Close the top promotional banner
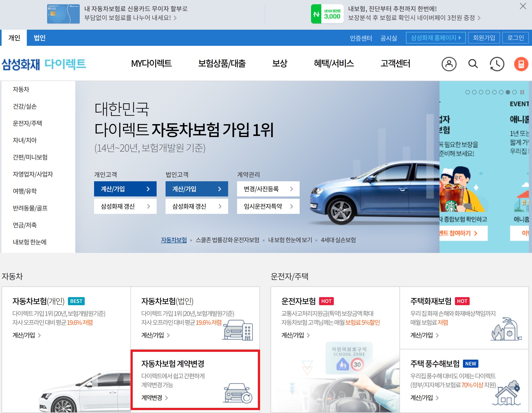The height and width of the screenshot is (413, 532). [x=523, y=6]
